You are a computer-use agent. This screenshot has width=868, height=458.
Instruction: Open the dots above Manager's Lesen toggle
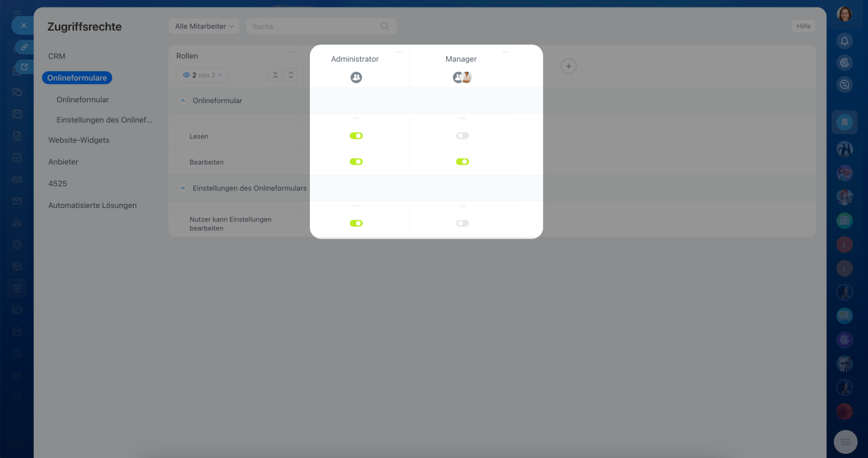click(462, 119)
